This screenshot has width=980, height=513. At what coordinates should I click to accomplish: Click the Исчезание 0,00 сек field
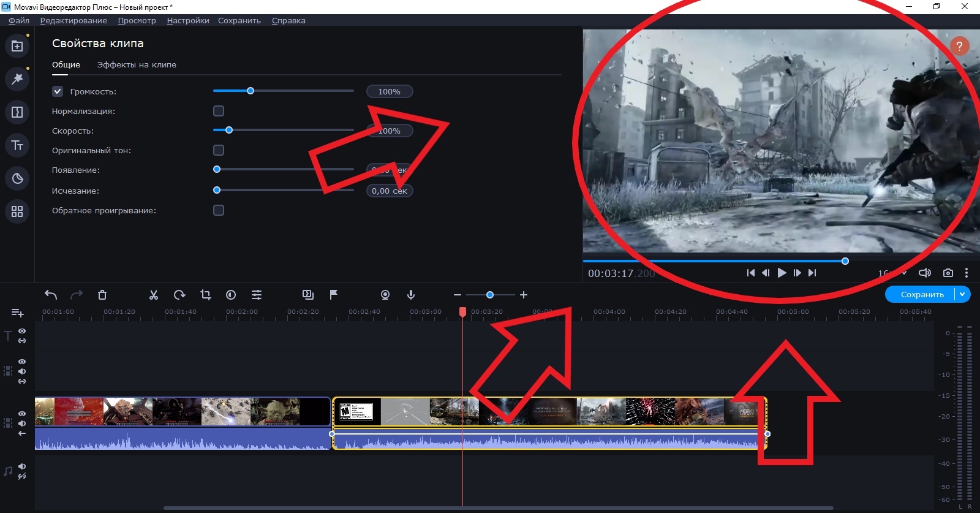[390, 191]
